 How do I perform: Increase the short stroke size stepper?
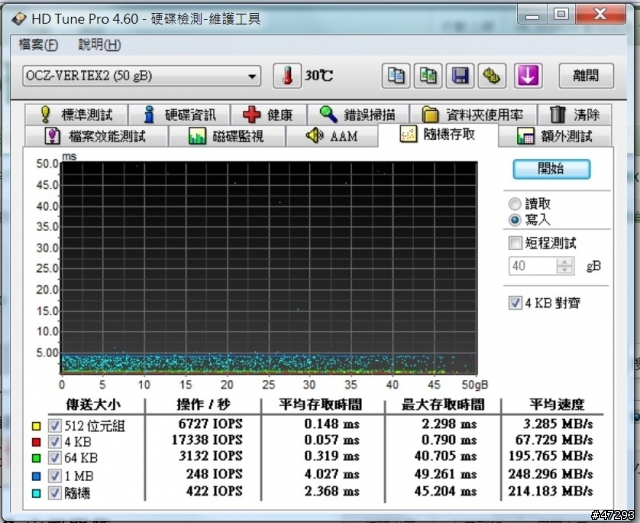[x=565, y=262]
